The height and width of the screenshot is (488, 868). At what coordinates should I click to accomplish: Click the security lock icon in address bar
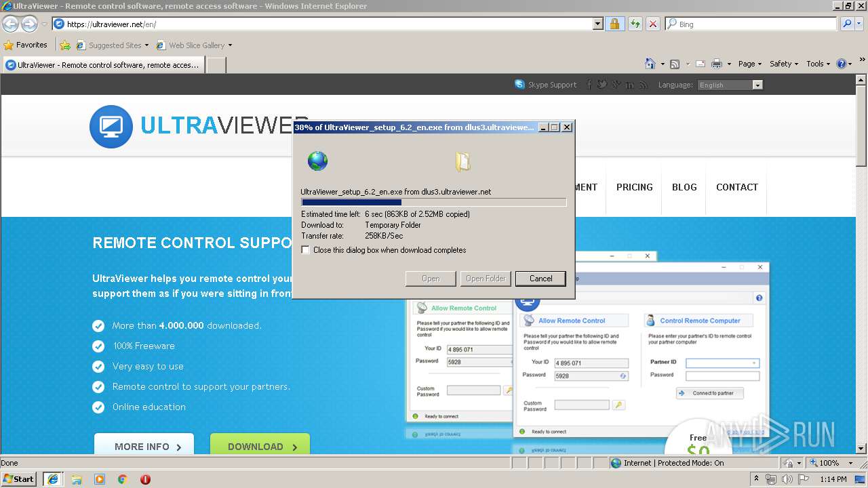click(x=614, y=24)
